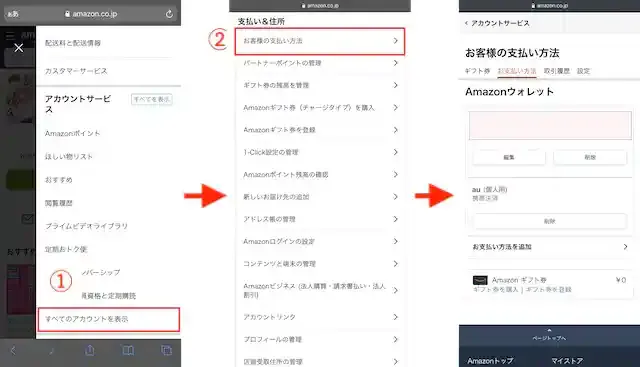640x367 pixels.
Task: Open the お支払い方法を追加 row
Action: coord(550,247)
